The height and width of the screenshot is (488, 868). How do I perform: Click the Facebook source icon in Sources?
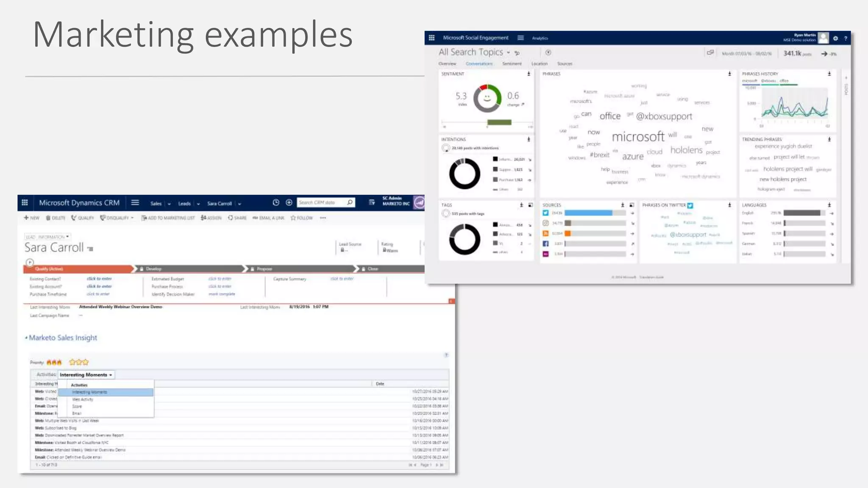[546, 244]
